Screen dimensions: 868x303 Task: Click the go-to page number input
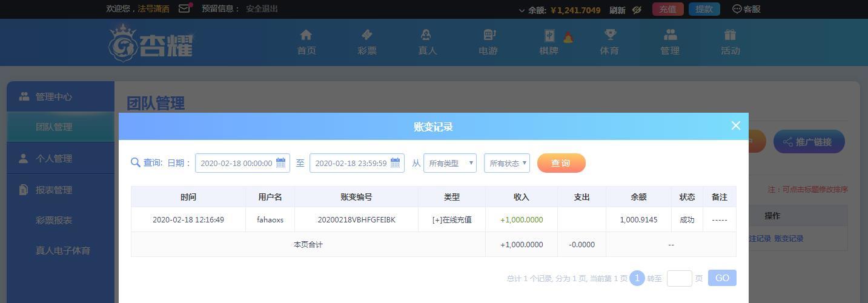coord(680,278)
